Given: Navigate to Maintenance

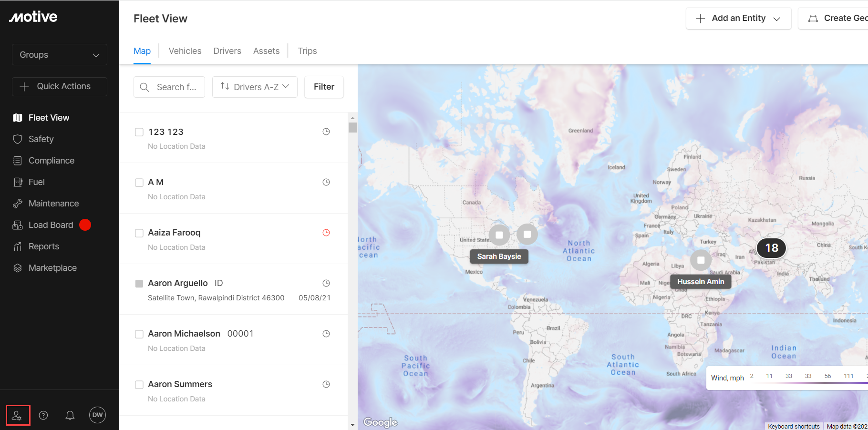Looking at the screenshot, I should click(x=53, y=204).
